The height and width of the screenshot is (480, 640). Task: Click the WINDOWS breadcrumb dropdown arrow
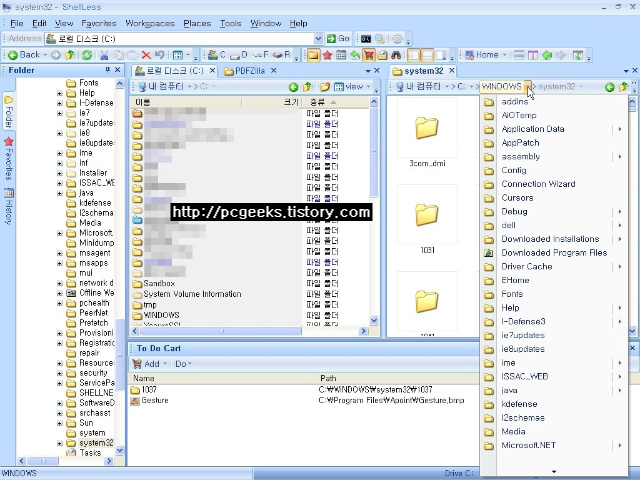(528, 87)
